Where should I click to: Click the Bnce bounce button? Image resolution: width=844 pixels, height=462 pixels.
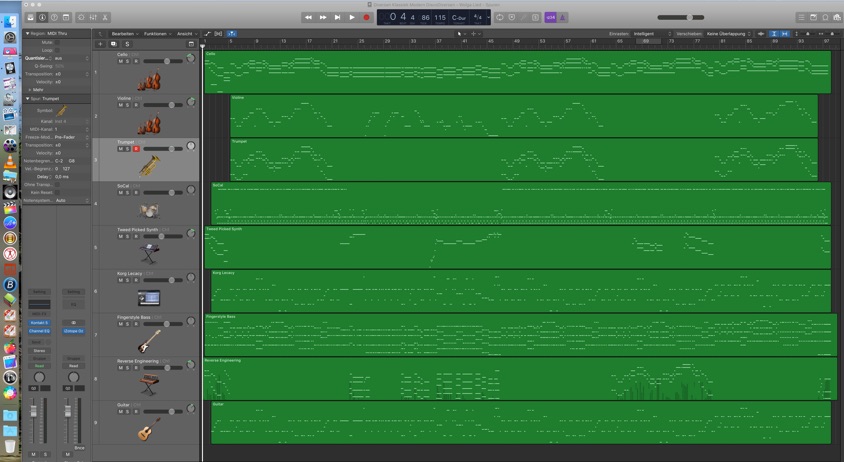tap(79, 447)
